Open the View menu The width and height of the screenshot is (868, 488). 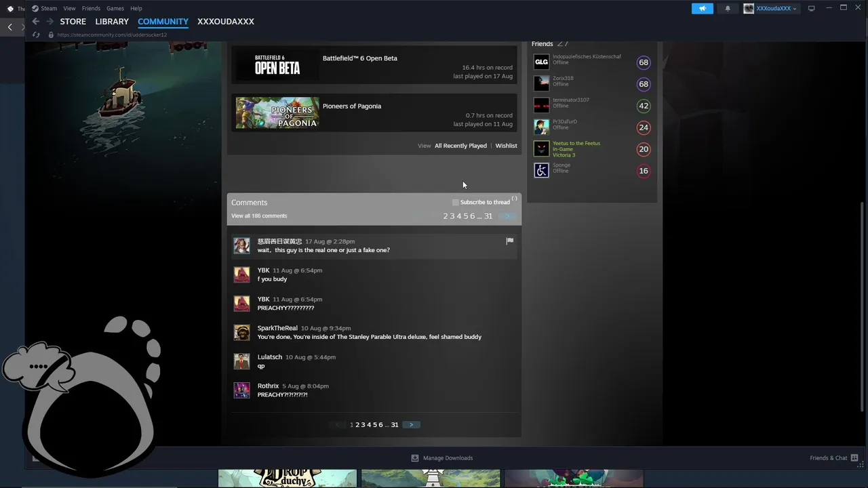point(69,8)
